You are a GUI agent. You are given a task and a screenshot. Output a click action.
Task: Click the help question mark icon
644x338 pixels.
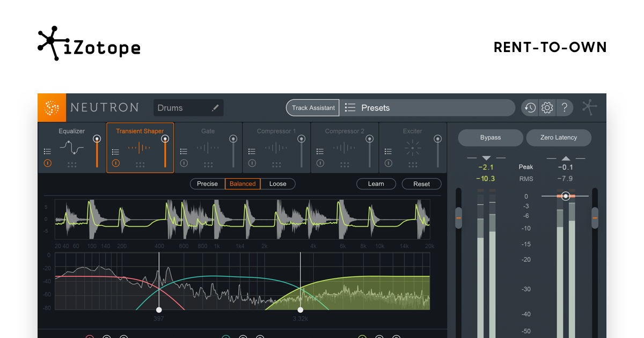tap(565, 107)
